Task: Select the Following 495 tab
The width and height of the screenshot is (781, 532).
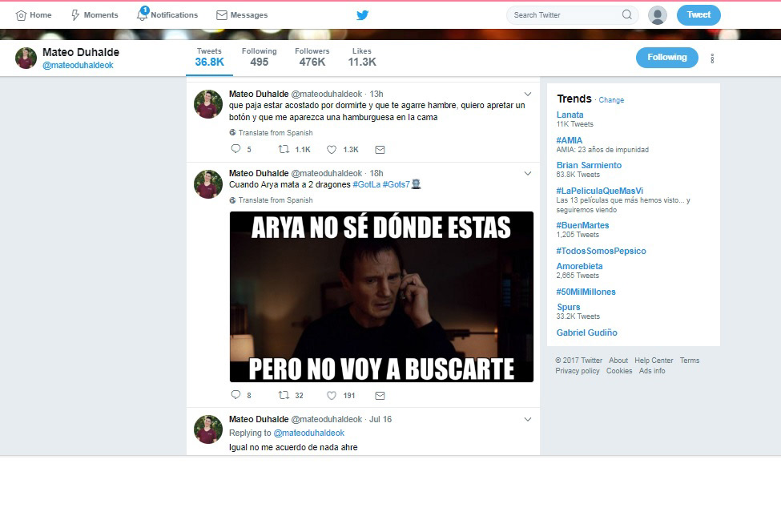Action: point(259,57)
